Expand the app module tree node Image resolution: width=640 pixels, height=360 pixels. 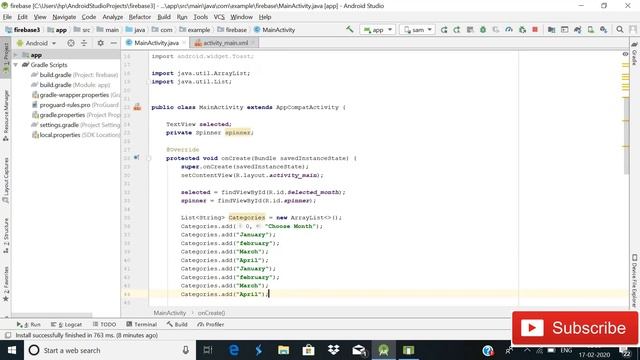(16, 55)
